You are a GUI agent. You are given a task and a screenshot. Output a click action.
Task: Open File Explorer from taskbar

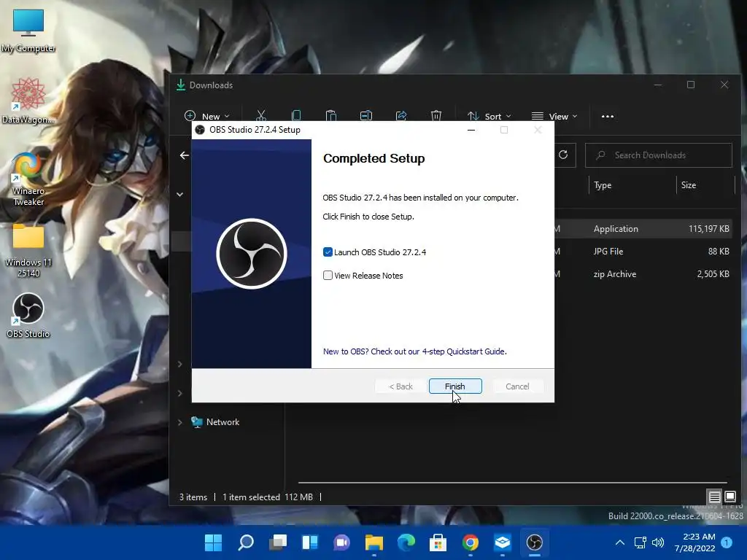click(374, 542)
